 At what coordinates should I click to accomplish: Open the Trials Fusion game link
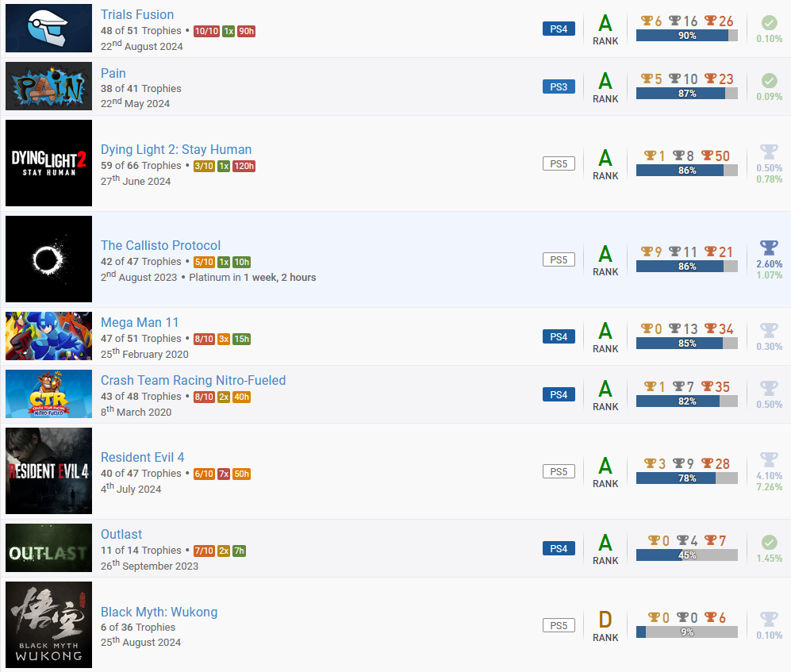[x=137, y=14]
